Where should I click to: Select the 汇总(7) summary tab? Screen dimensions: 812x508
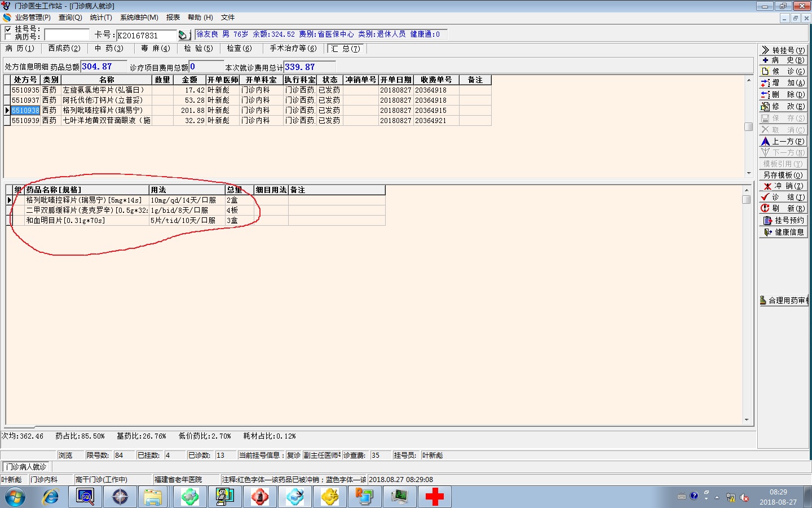346,49
